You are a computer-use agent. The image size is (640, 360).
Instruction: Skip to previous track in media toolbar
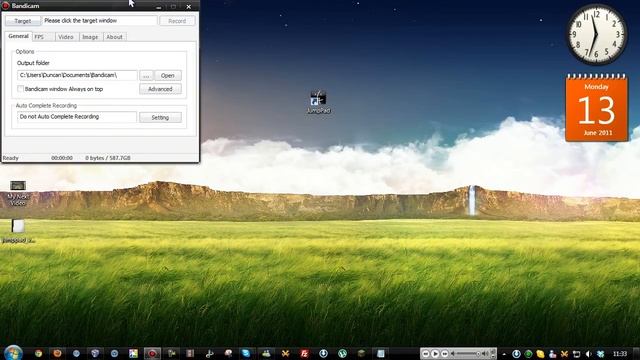tap(425, 353)
